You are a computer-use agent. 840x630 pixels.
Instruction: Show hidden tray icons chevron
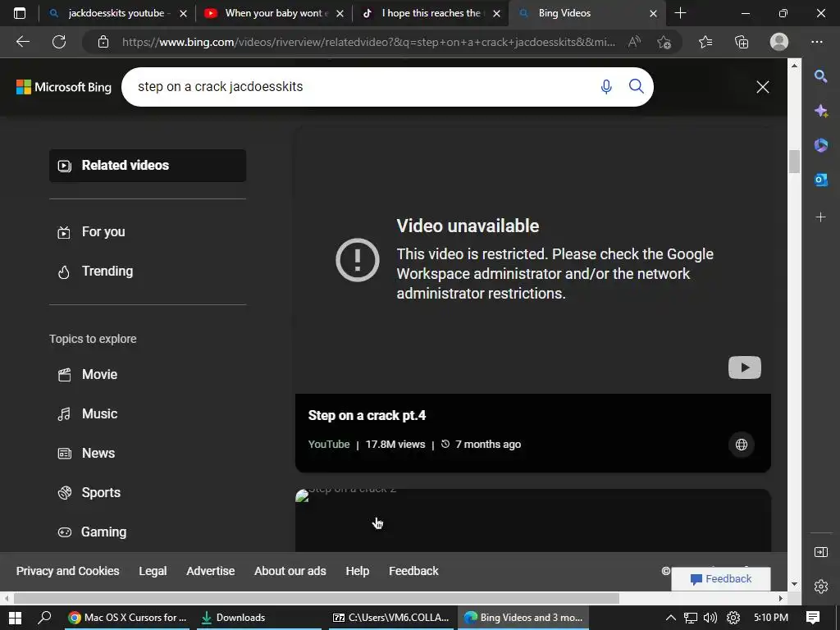(x=671, y=618)
